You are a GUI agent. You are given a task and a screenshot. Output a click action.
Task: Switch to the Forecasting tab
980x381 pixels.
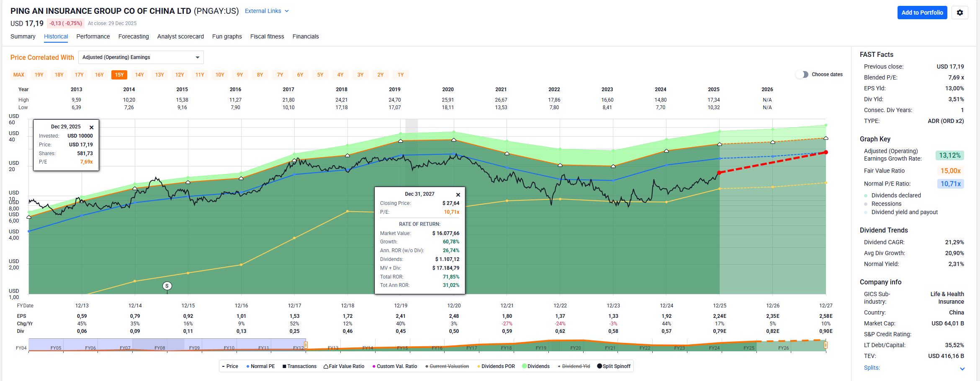point(134,36)
